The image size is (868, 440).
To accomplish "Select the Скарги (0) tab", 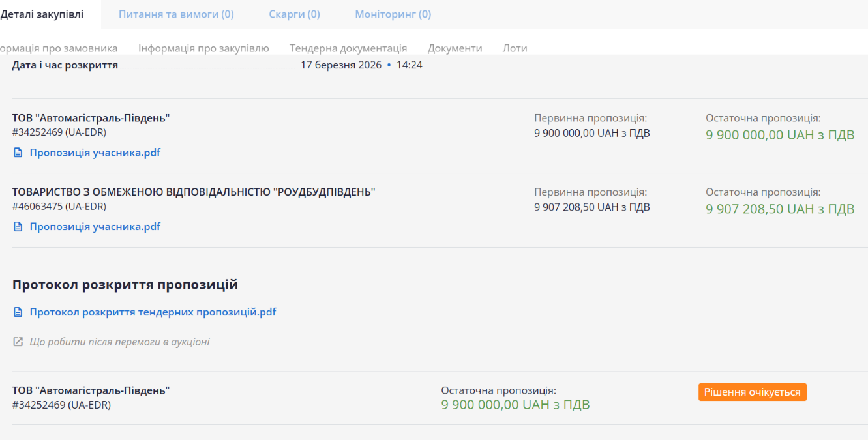I will pos(294,14).
